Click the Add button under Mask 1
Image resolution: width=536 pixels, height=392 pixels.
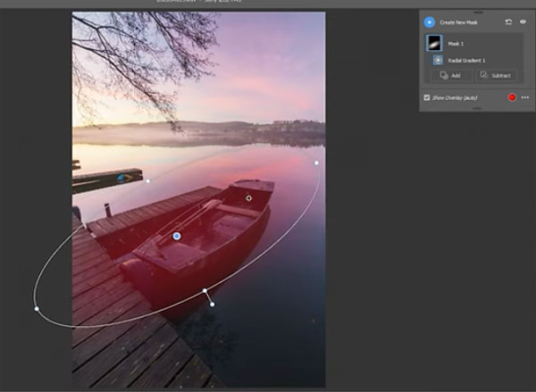(451, 76)
